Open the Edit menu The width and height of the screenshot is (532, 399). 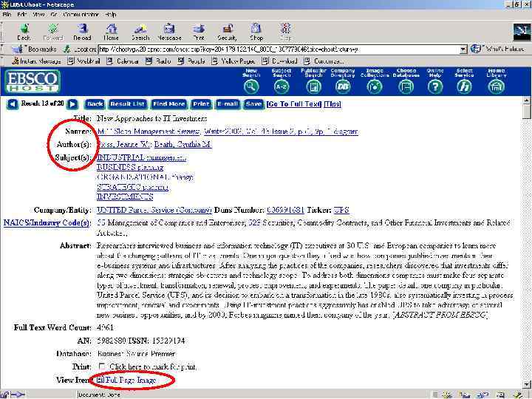click(x=22, y=15)
